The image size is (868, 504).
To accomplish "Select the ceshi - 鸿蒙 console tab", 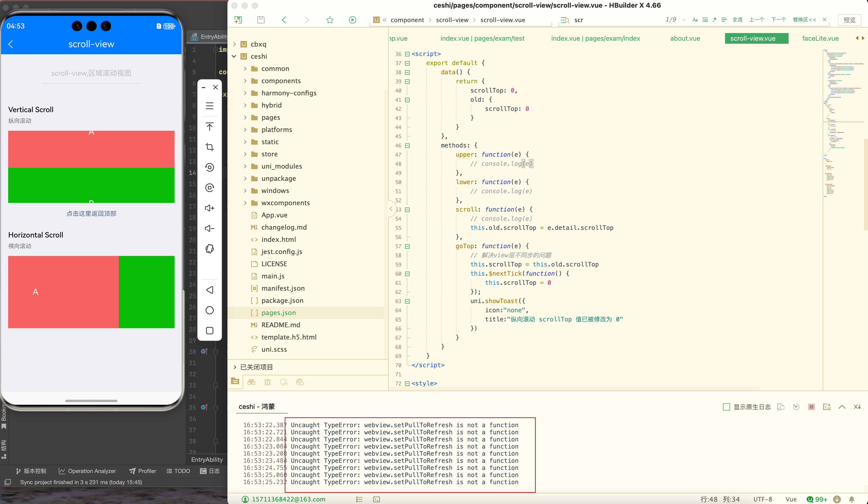I will point(257,407).
